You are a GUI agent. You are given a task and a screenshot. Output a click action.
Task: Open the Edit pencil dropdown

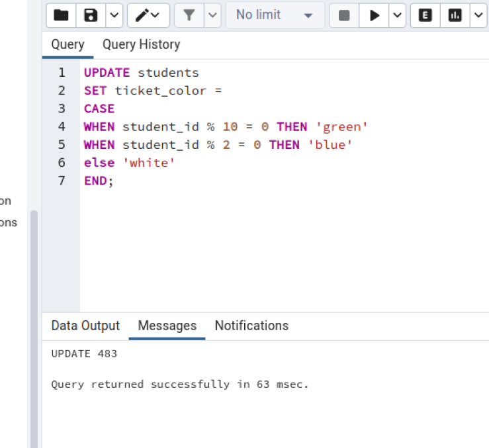pos(148,15)
